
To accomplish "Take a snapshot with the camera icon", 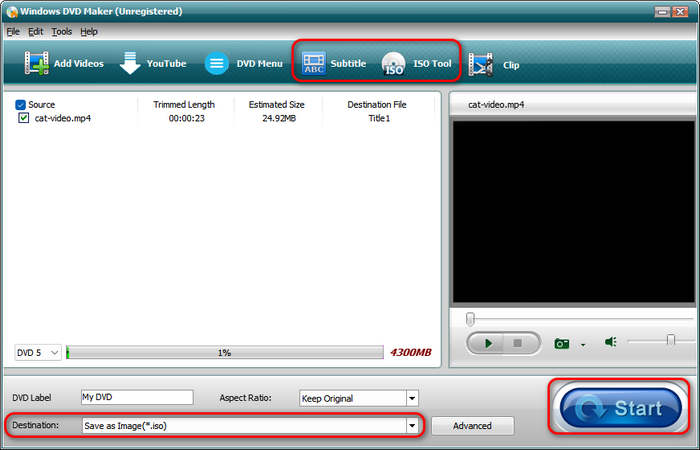I will pyautogui.click(x=562, y=343).
